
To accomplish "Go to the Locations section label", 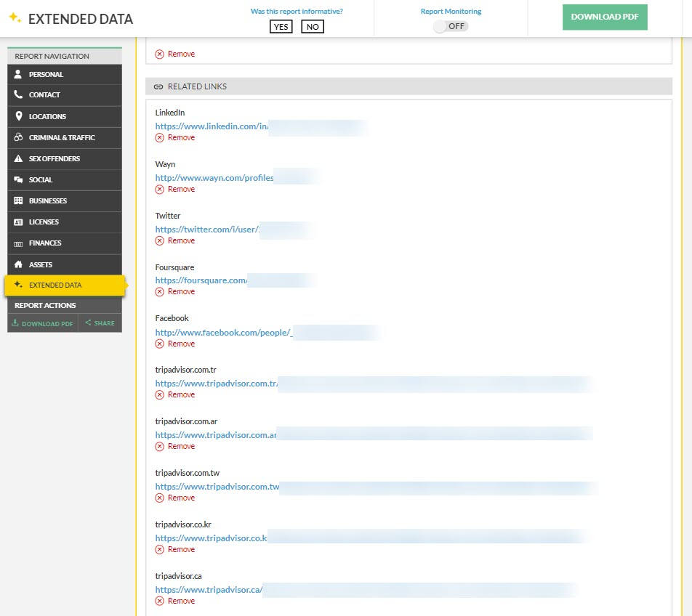I will 47,116.
